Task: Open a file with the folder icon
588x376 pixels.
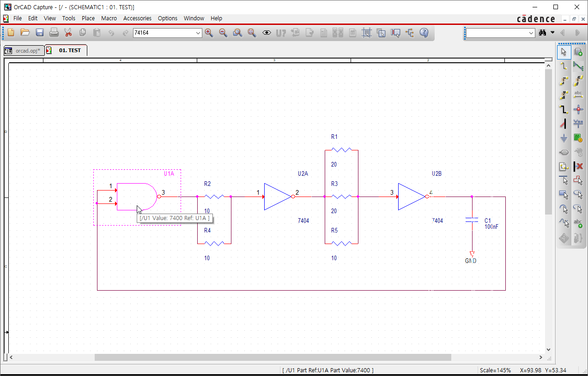Action: 25,33
